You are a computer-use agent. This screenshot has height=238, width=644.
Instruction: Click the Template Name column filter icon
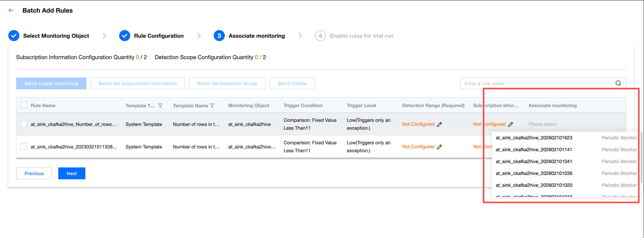click(x=212, y=106)
